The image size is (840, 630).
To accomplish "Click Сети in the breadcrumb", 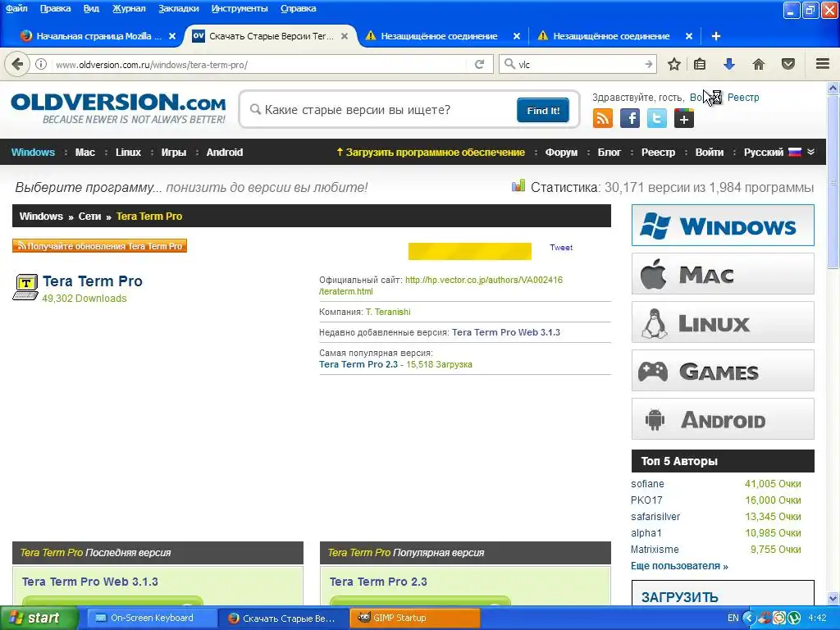I will click(x=89, y=217).
